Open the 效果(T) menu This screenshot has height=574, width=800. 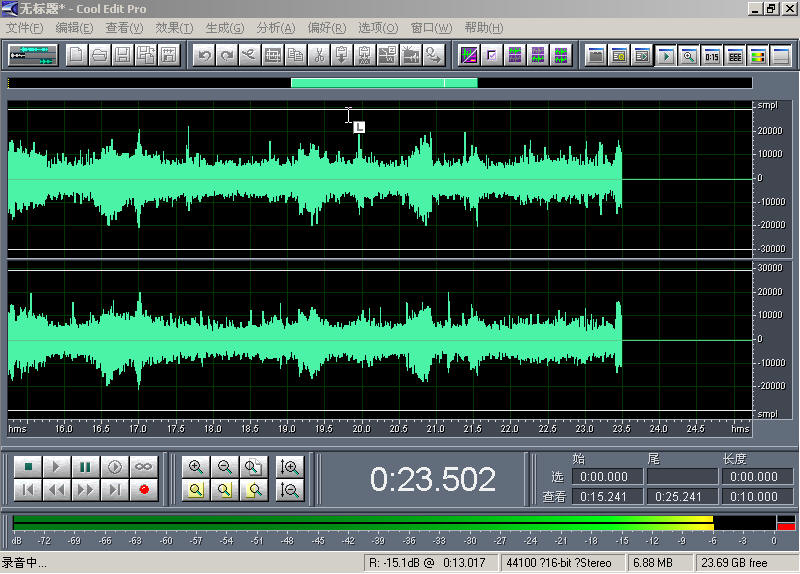174,28
